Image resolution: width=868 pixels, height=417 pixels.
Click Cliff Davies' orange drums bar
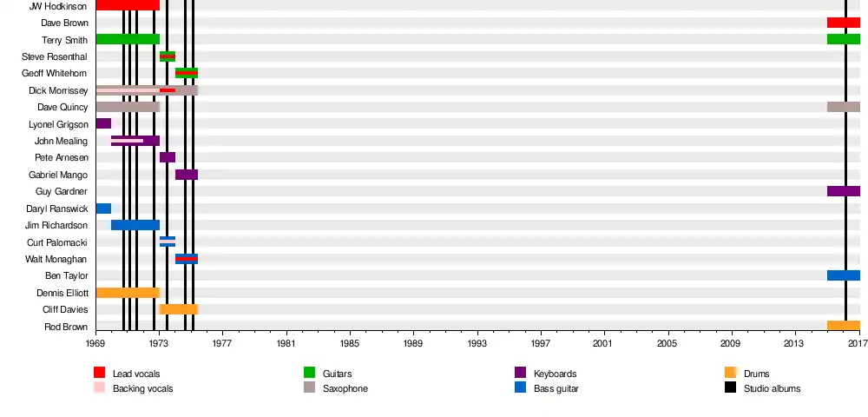coord(179,309)
